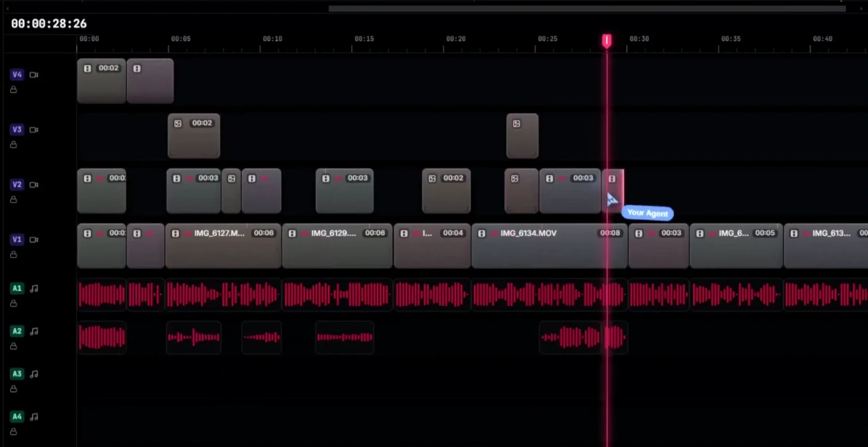Image resolution: width=868 pixels, height=447 pixels.
Task: Select the IMG_613... clip on V1
Action: (x=825, y=246)
